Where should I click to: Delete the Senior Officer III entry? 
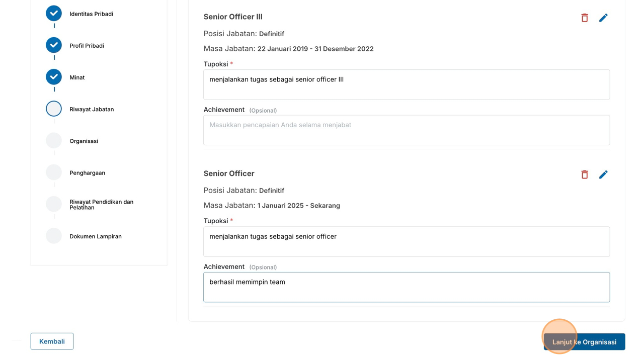pos(585,18)
